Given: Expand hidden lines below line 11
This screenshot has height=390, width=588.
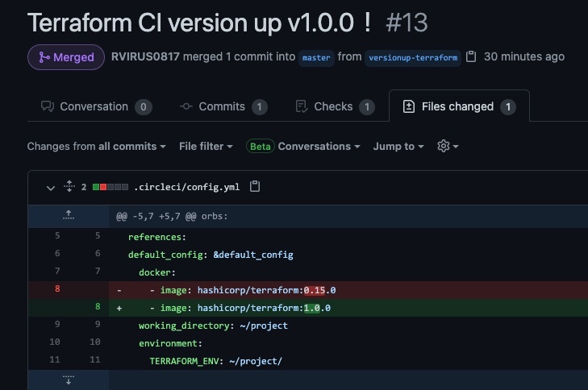Looking at the screenshot, I should click(x=69, y=379).
